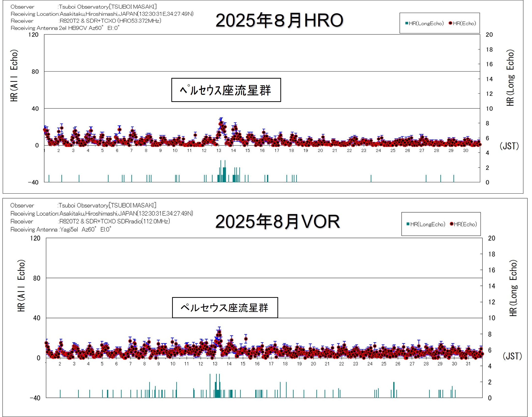
Task: Select the ペルセウス座流星群 label box in VOR chart
Action: 225,308
